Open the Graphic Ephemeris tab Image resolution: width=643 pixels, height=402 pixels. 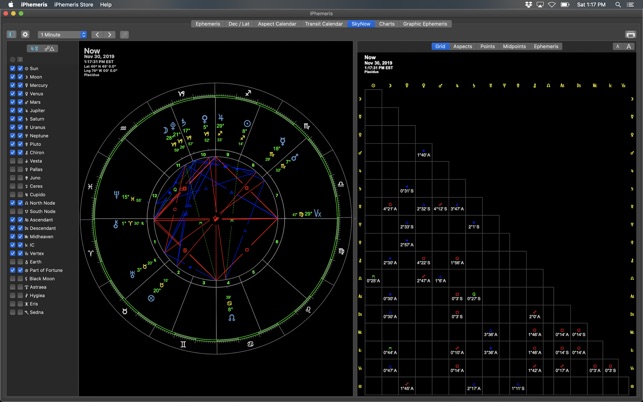pyautogui.click(x=425, y=23)
